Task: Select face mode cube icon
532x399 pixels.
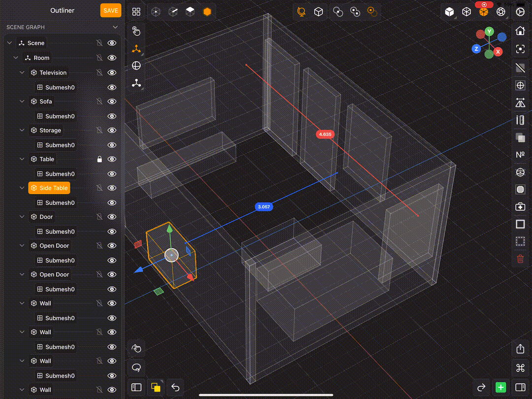Action: [190, 11]
